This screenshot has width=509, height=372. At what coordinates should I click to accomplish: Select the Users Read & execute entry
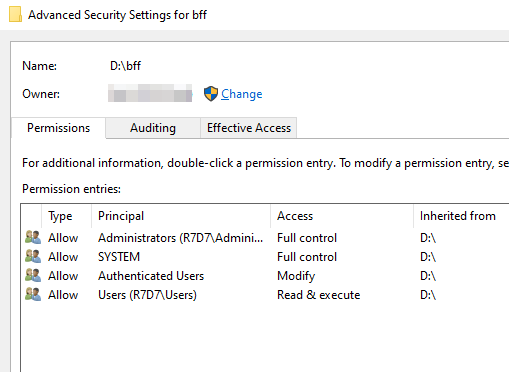point(265,295)
